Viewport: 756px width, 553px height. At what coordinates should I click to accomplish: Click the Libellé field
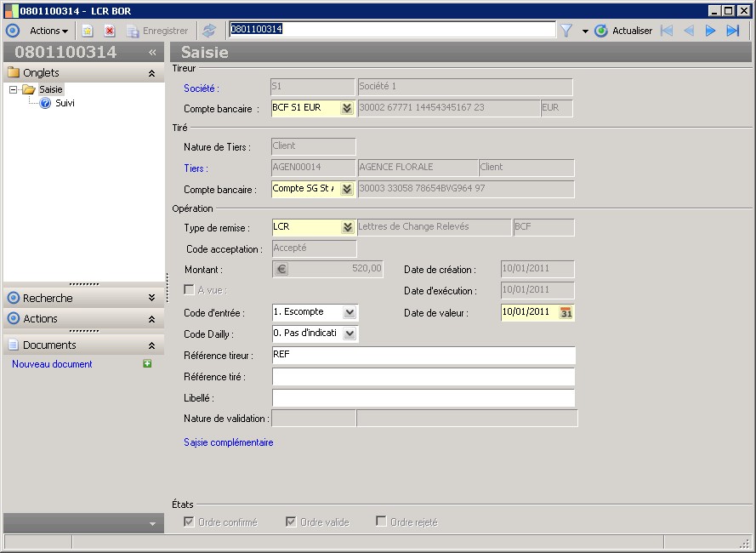coord(423,398)
